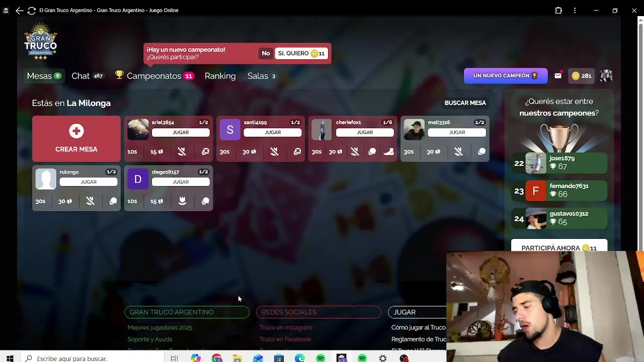Image resolution: width=644 pixels, height=362 pixels.
Task: Click Jugar on diego18157's table
Action: click(181, 182)
